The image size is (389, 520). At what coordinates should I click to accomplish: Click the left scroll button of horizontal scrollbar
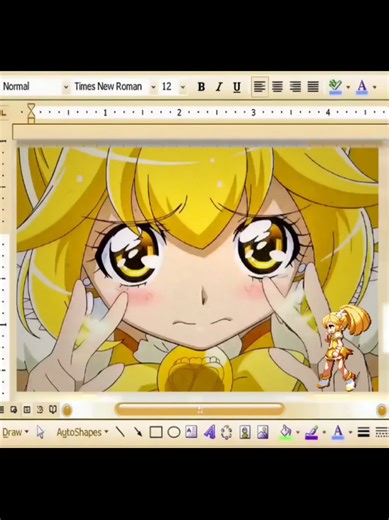click(67, 410)
